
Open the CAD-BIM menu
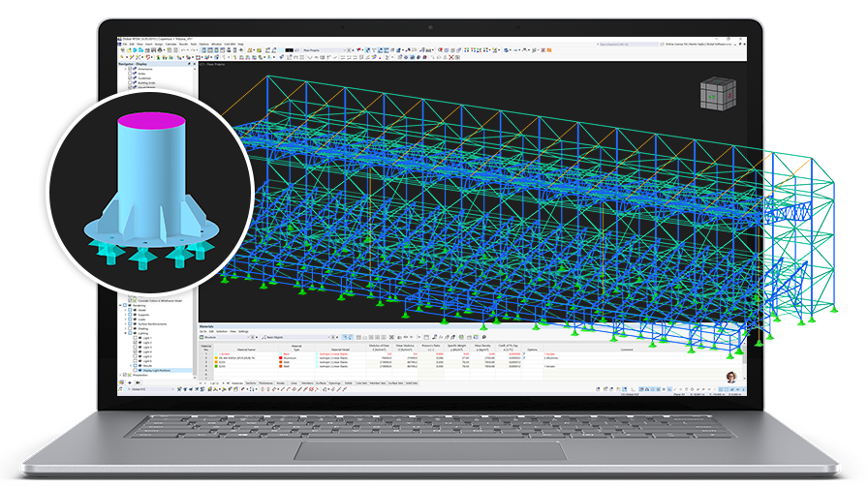coord(230,45)
